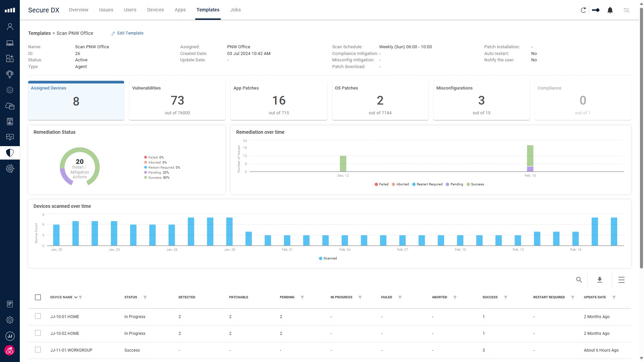Image resolution: width=644 pixels, height=362 pixels.
Task: Toggle the switch in the top bar
Action: pyautogui.click(x=596, y=10)
